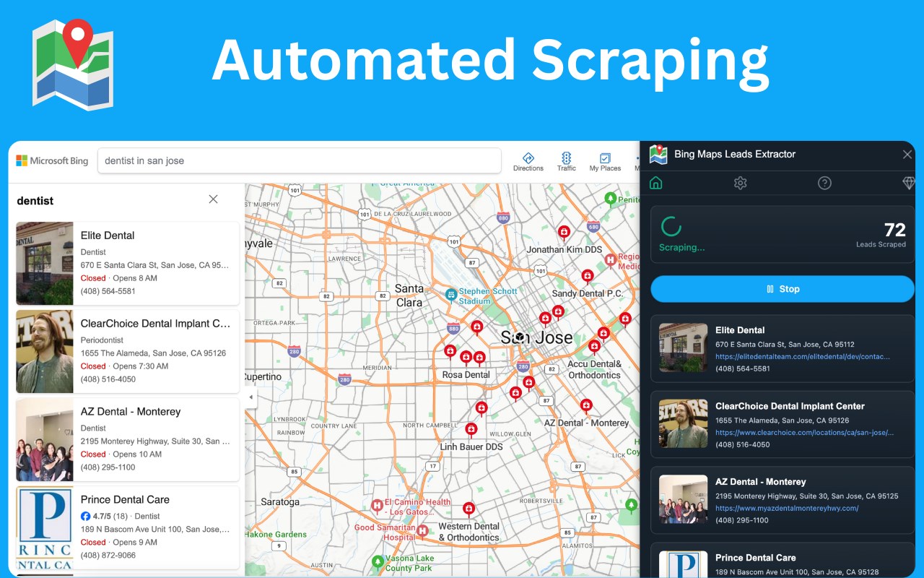The width and height of the screenshot is (924, 578).
Task: Click "Periodontist" category under ClearChoice
Action: [x=102, y=340]
